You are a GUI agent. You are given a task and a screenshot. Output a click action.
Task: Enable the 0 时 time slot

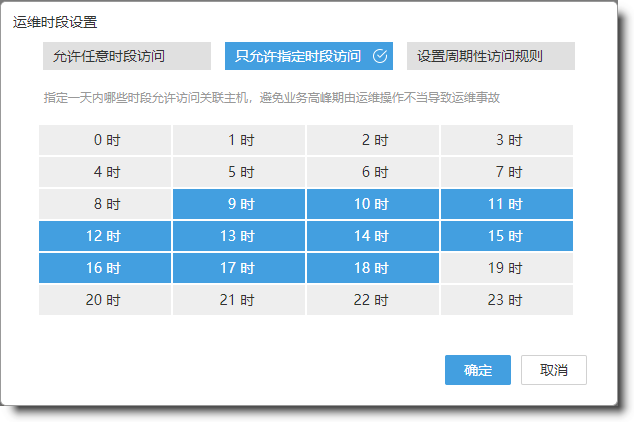click(x=106, y=140)
